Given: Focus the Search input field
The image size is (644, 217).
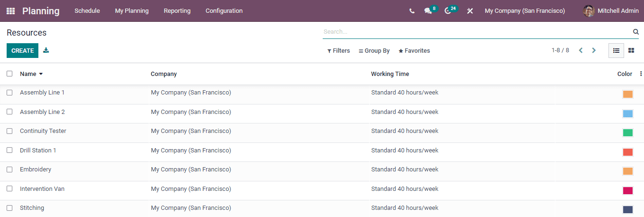Looking at the screenshot, I should [x=477, y=32].
